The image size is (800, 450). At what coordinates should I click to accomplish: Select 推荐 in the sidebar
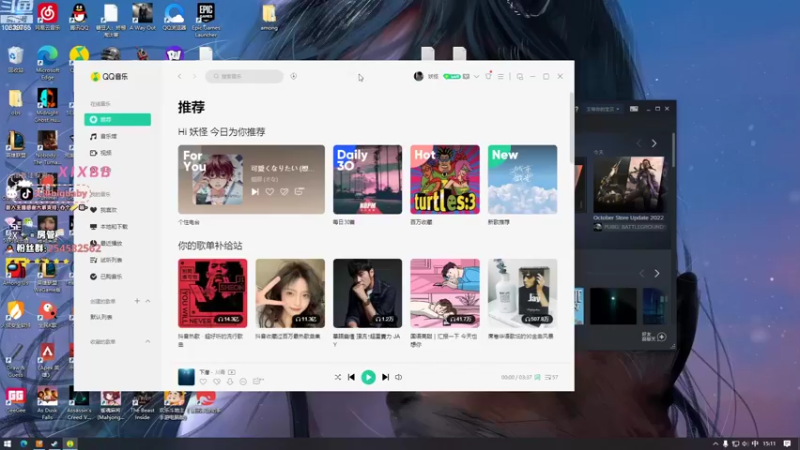coord(117,119)
